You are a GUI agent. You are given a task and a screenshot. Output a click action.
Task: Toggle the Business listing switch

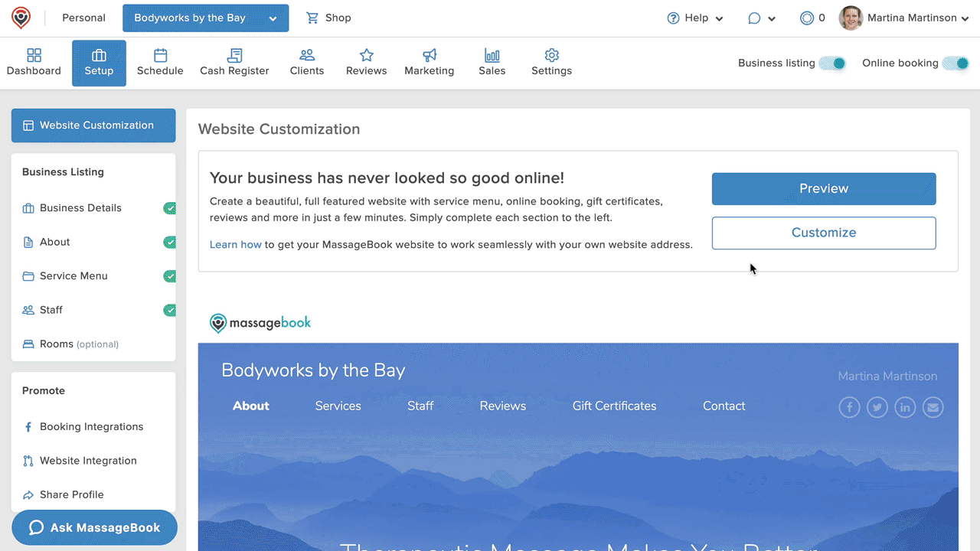832,64
